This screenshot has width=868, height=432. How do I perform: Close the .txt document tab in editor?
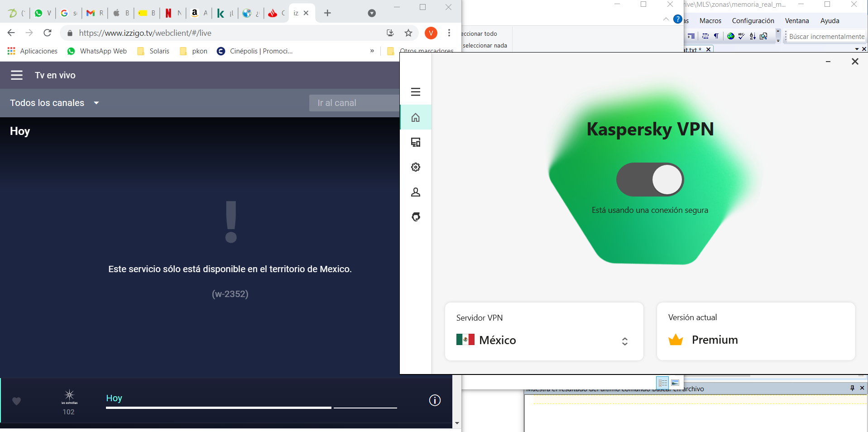(708, 49)
